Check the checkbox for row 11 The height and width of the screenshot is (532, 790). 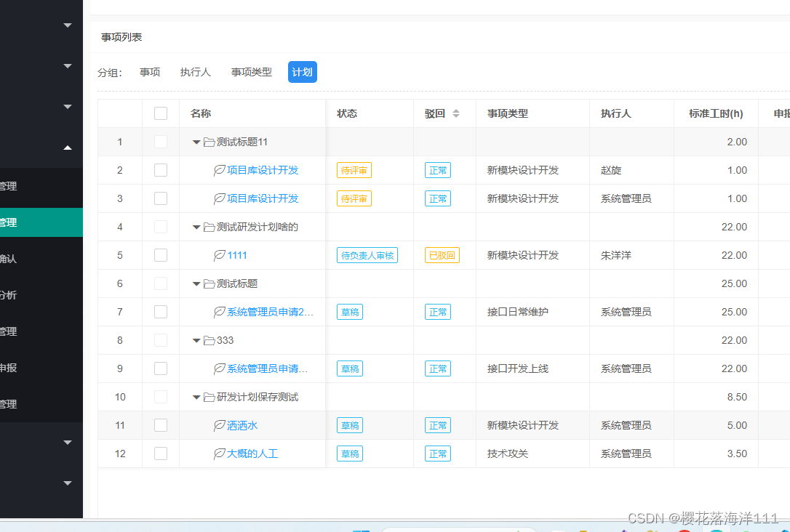160,425
